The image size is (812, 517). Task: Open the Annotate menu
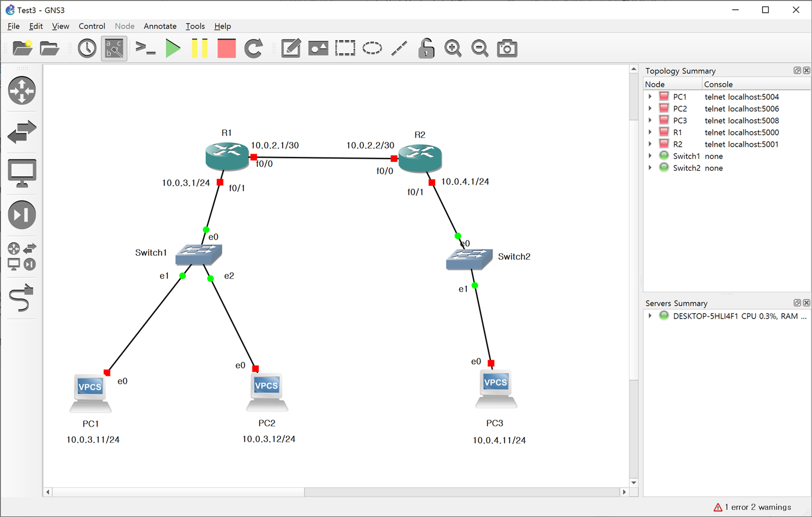click(160, 26)
